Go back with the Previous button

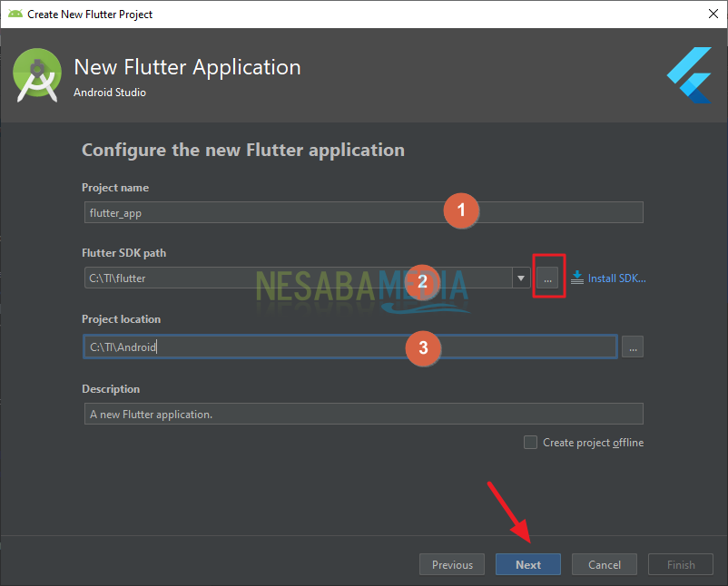(452, 564)
